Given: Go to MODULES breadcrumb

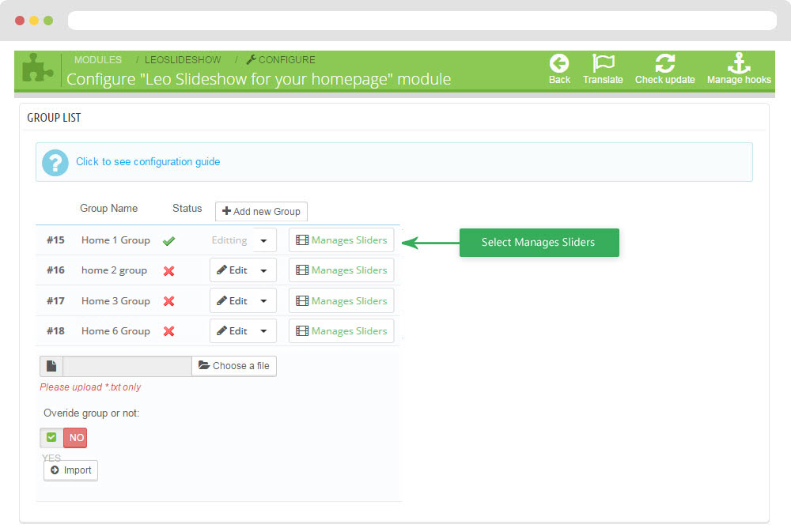Looking at the screenshot, I should pos(98,59).
